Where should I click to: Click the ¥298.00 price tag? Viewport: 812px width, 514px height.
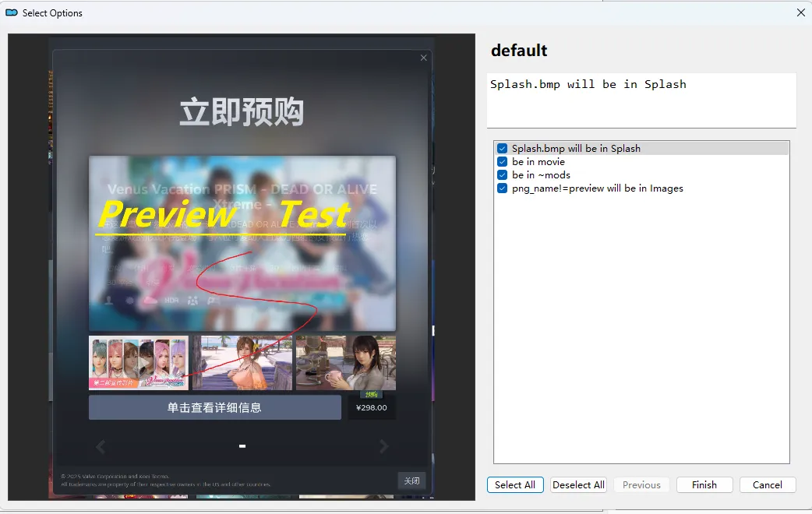(371, 407)
